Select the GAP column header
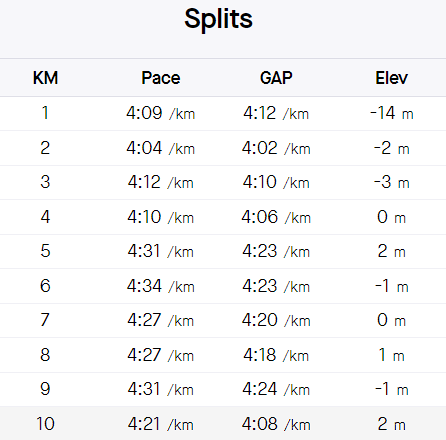446x440 pixels. (276, 78)
